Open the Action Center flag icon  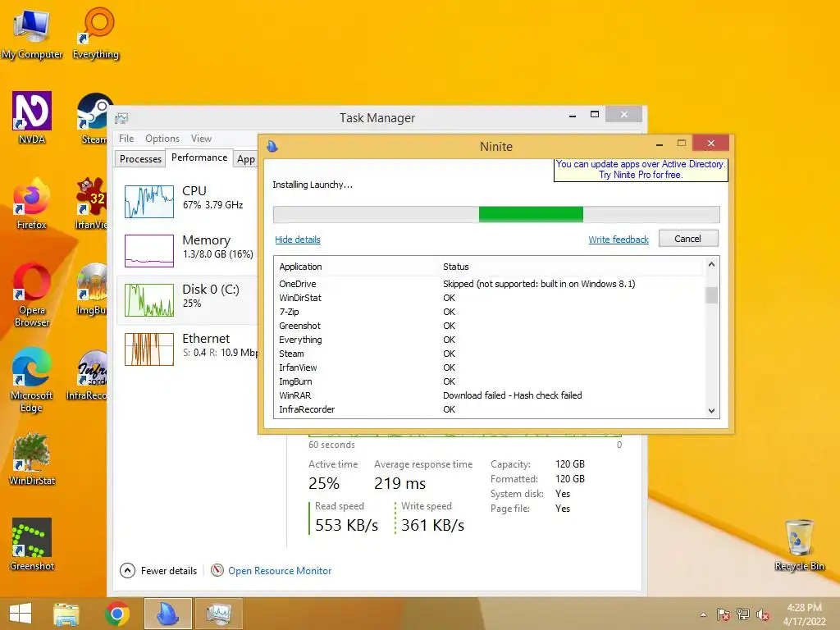click(x=724, y=614)
